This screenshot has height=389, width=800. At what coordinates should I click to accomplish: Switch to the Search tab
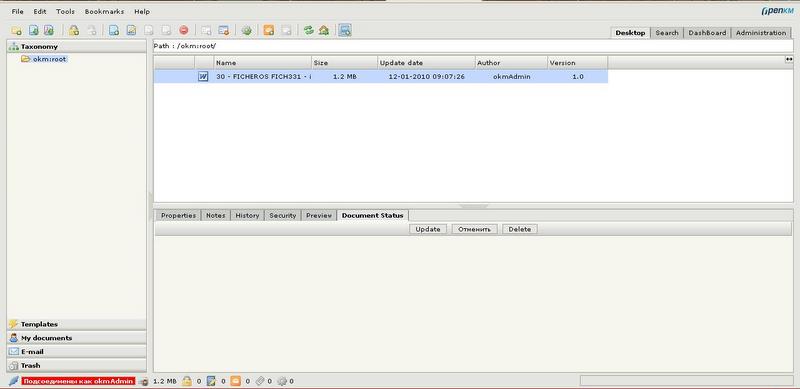667,33
